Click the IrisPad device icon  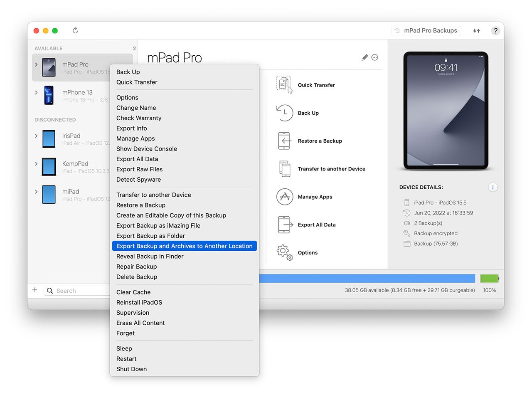(x=49, y=139)
